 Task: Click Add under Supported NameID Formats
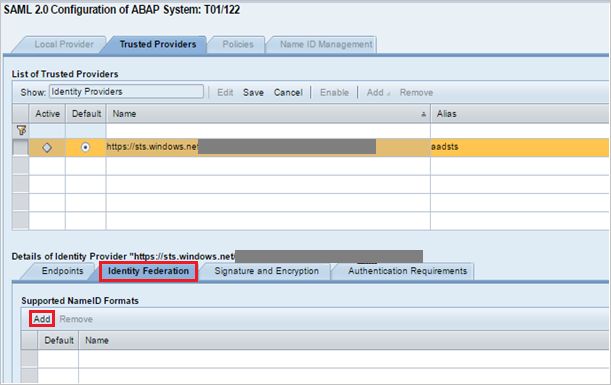pyautogui.click(x=42, y=319)
